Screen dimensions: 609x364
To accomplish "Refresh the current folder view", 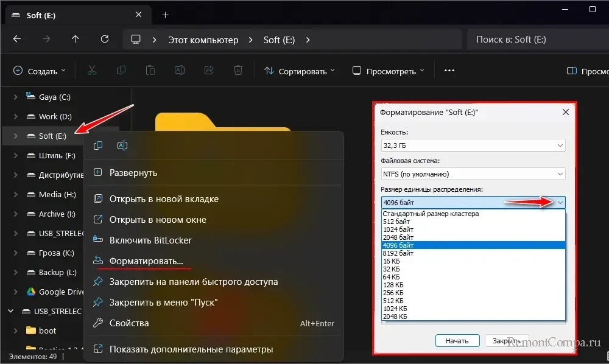I will 105,39.
